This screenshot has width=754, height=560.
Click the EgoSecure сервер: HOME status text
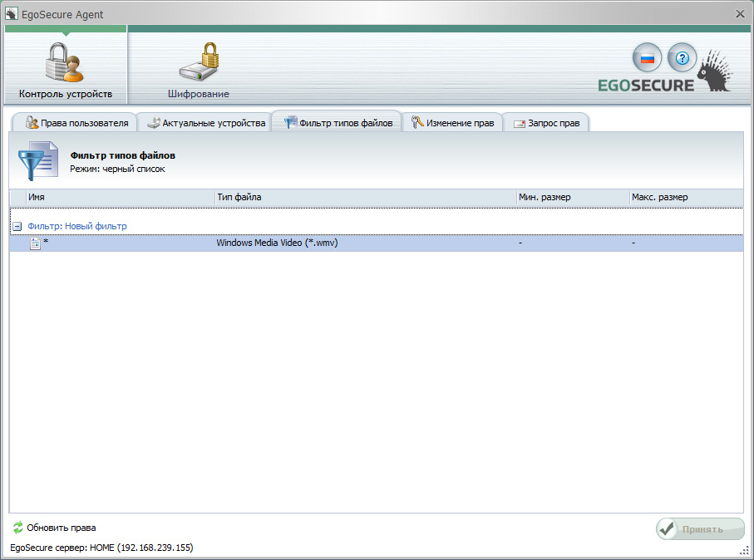pos(101,548)
